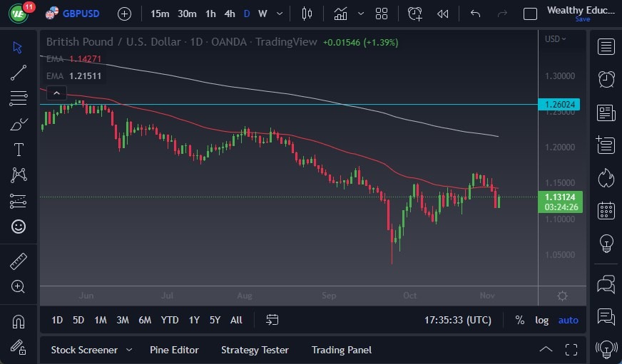The height and width of the screenshot is (364, 622).
Task: Select the 4h timeframe button
Action: pos(229,14)
